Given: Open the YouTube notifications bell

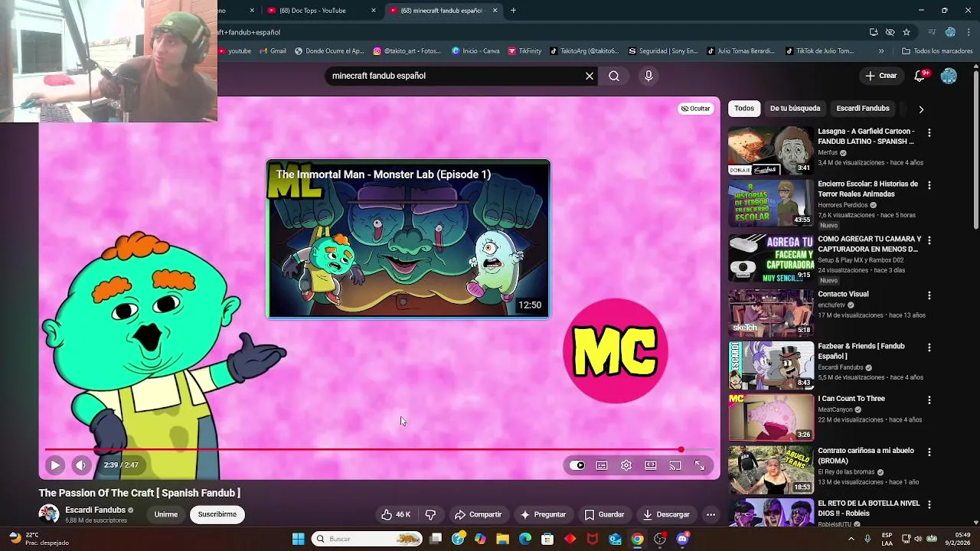Looking at the screenshot, I should coord(920,76).
